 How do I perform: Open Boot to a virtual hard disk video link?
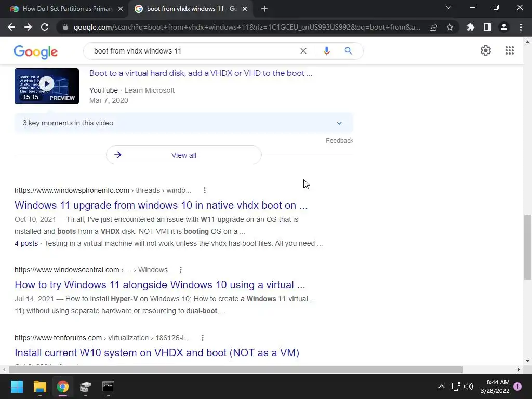click(x=201, y=73)
